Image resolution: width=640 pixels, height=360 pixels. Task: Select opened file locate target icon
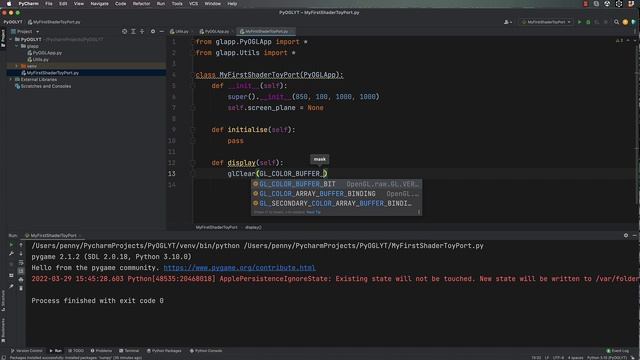coord(124,31)
